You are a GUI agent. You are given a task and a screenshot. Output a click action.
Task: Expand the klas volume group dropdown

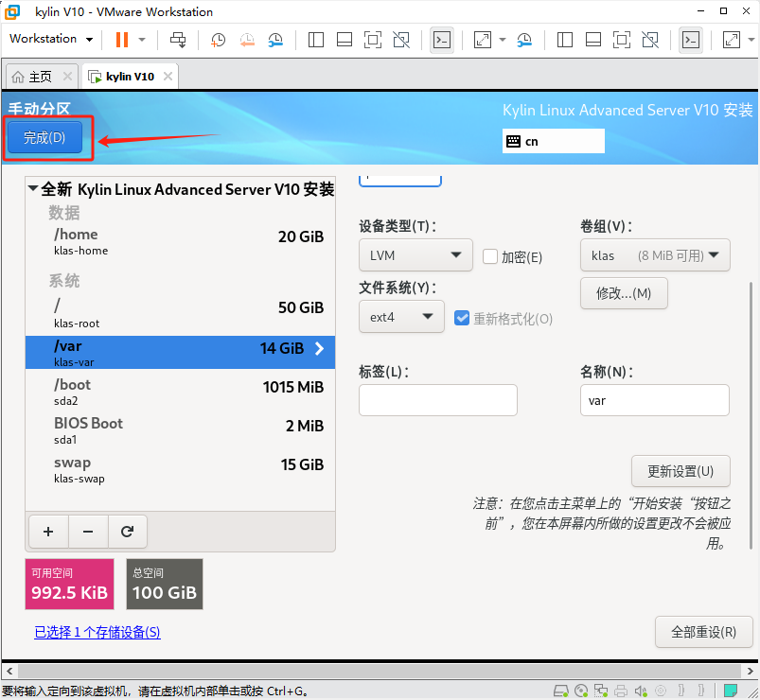click(655, 255)
